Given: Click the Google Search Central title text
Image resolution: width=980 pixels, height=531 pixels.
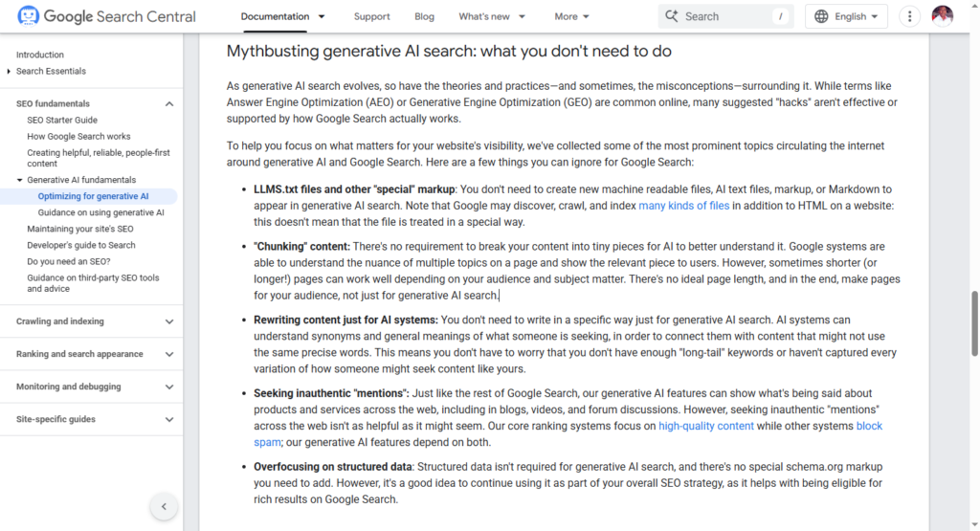Looking at the screenshot, I should [x=120, y=16].
